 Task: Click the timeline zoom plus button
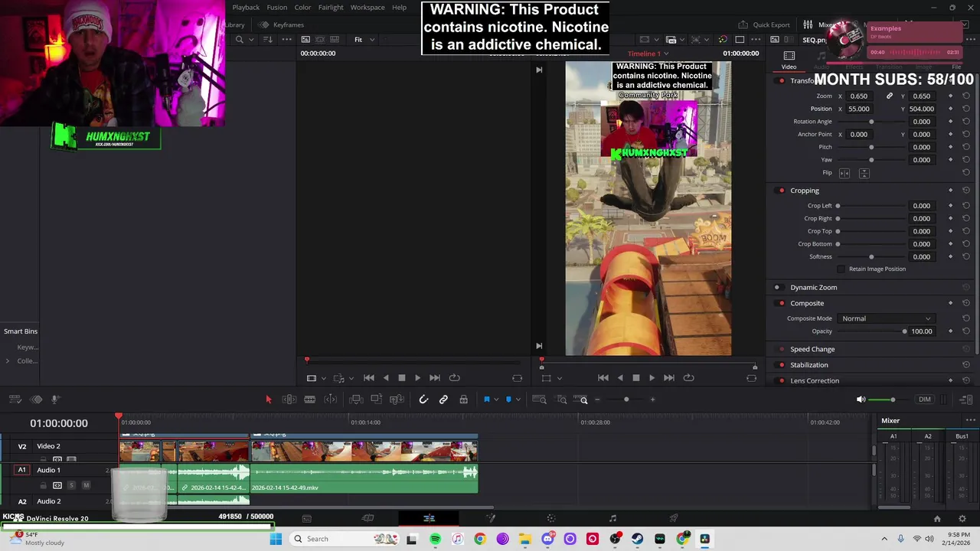(652, 399)
